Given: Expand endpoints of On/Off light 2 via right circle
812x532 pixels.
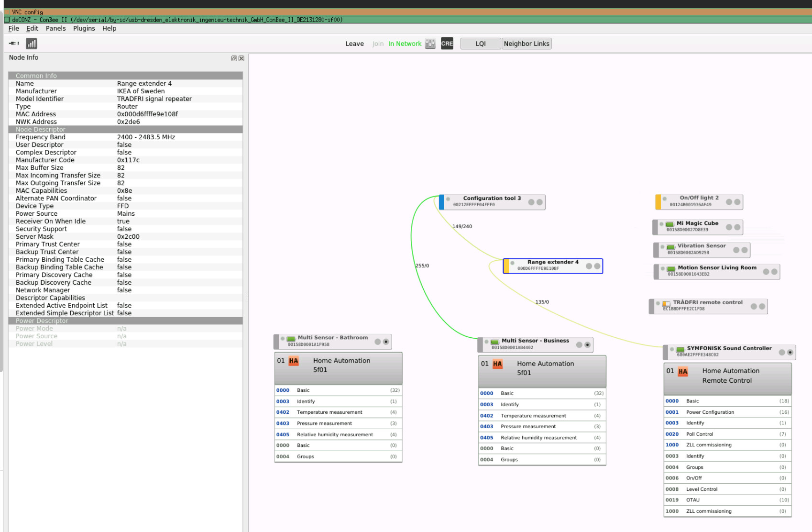Looking at the screenshot, I should [x=737, y=202].
